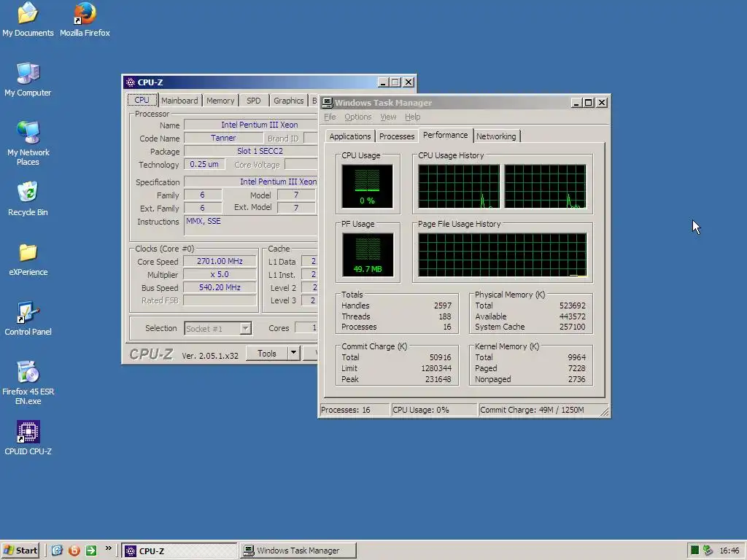Screen dimensions: 747x560
Task: Click the Windows Task Manager taskbar button
Action: click(x=298, y=551)
